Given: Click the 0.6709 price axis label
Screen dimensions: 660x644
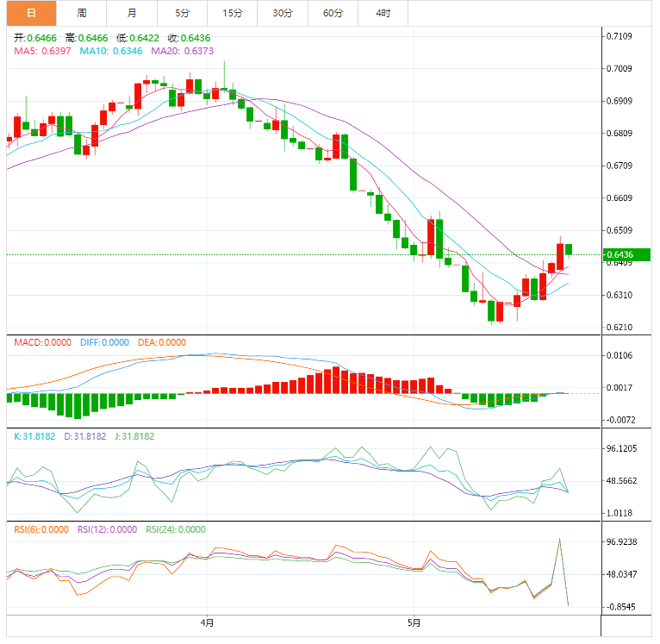Looking at the screenshot, I should [620, 166].
